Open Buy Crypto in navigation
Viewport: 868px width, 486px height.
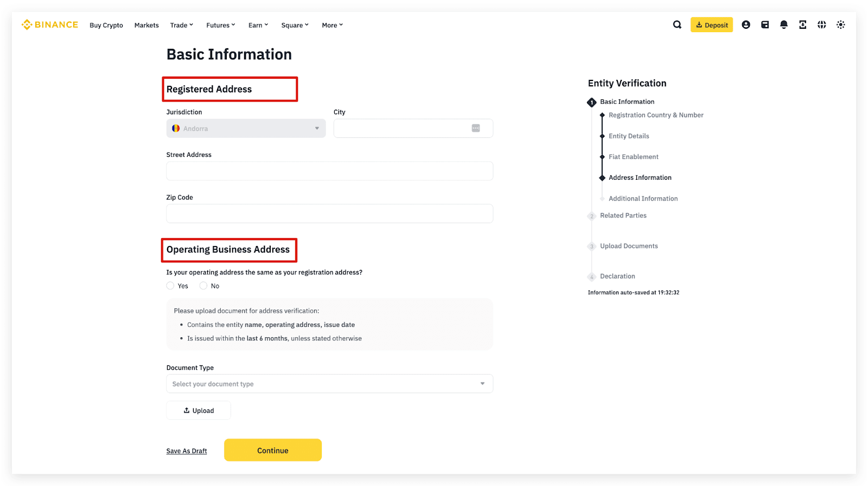(x=106, y=26)
